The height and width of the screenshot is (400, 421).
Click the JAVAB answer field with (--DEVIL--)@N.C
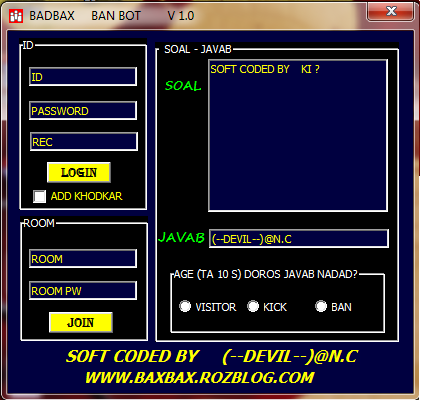[x=299, y=239]
